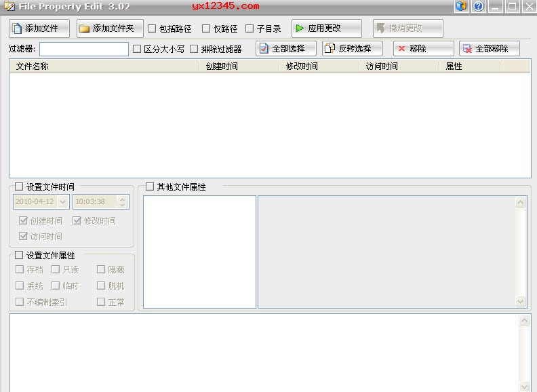Click the time stepper up arrow
537x392 pixels.
[123, 199]
